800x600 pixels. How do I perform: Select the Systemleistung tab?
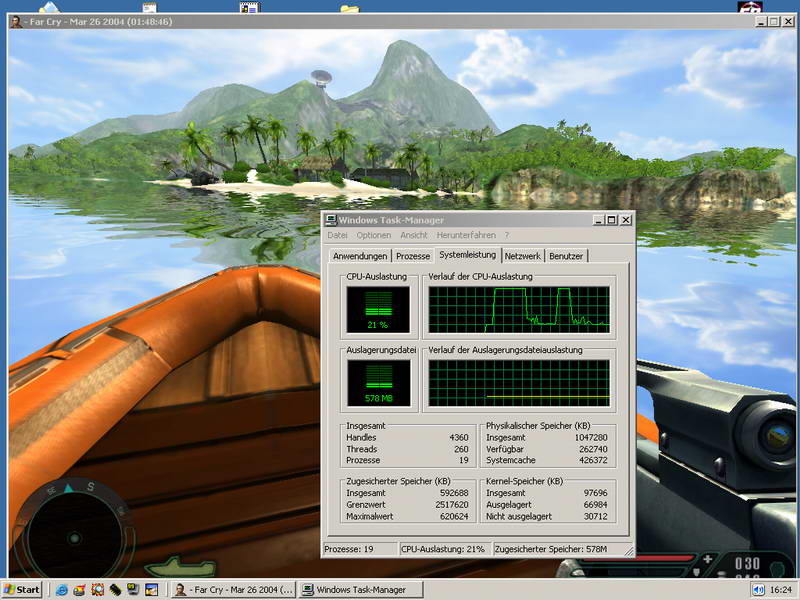click(x=467, y=255)
